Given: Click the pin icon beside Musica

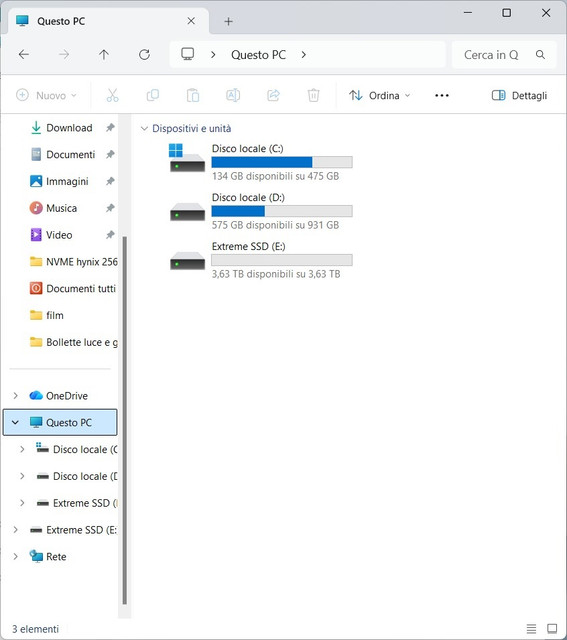Looking at the screenshot, I should (110, 208).
